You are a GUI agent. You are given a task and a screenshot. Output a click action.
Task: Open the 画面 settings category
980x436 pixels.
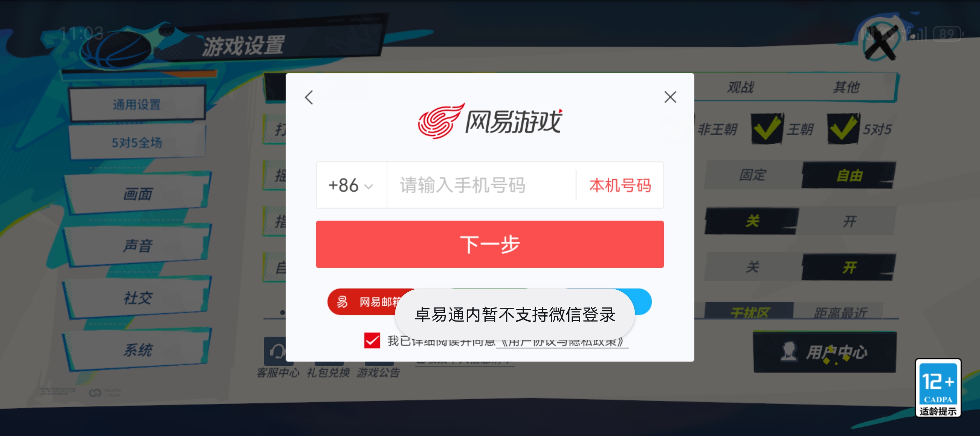(x=137, y=193)
